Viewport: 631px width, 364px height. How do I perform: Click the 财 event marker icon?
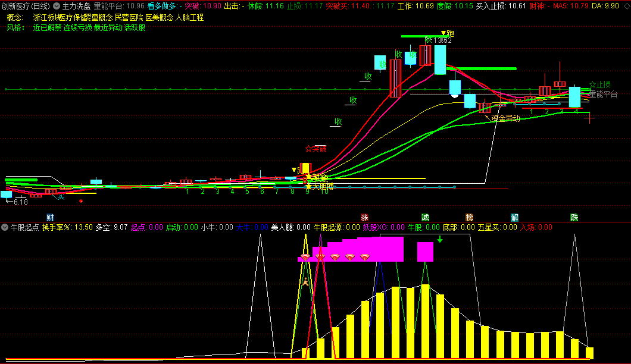tap(51, 218)
